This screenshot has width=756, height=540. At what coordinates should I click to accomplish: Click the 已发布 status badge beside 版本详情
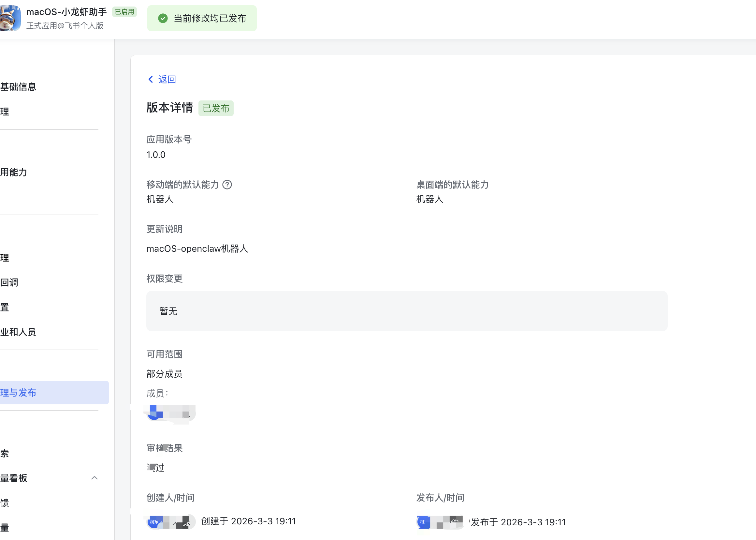click(x=216, y=108)
